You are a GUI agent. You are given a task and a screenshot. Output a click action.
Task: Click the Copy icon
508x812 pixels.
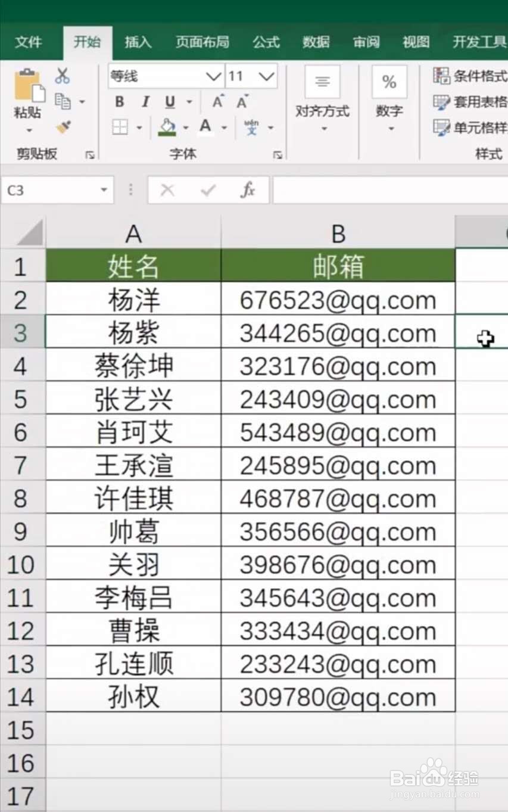[63, 101]
